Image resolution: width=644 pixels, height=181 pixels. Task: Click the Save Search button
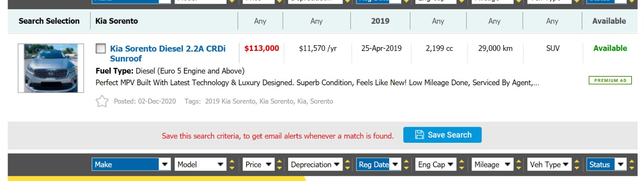[442, 135]
